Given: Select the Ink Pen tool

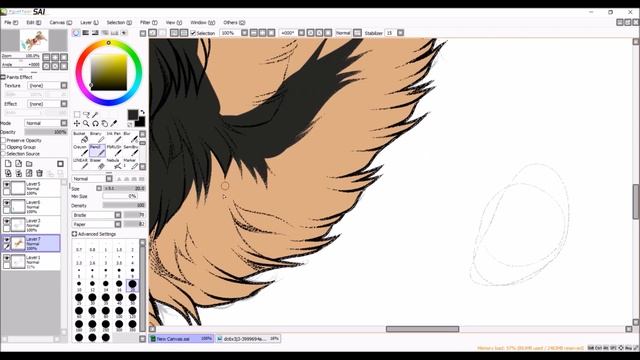Looking at the screenshot, I should [114, 138].
